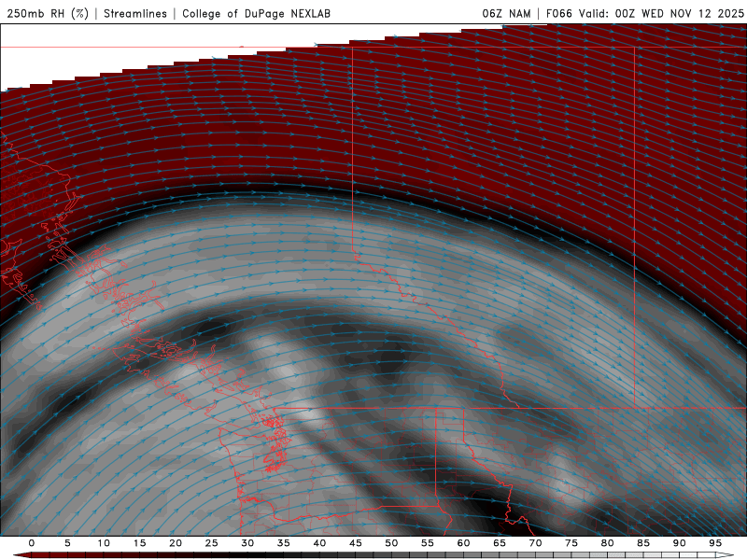The width and height of the screenshot is (747, 560).
Task: Select the '06Z NAM' model run label
Action: click(x=506, y=13)
